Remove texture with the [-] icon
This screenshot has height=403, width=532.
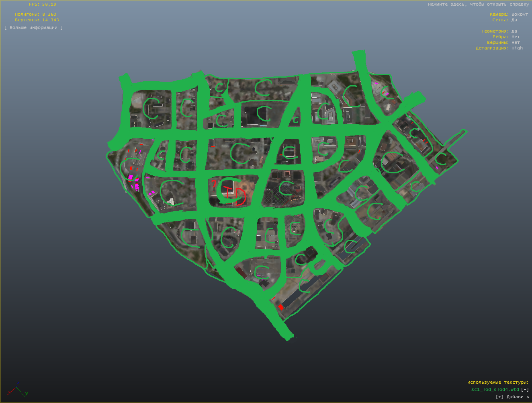click(x=525, y=389)
